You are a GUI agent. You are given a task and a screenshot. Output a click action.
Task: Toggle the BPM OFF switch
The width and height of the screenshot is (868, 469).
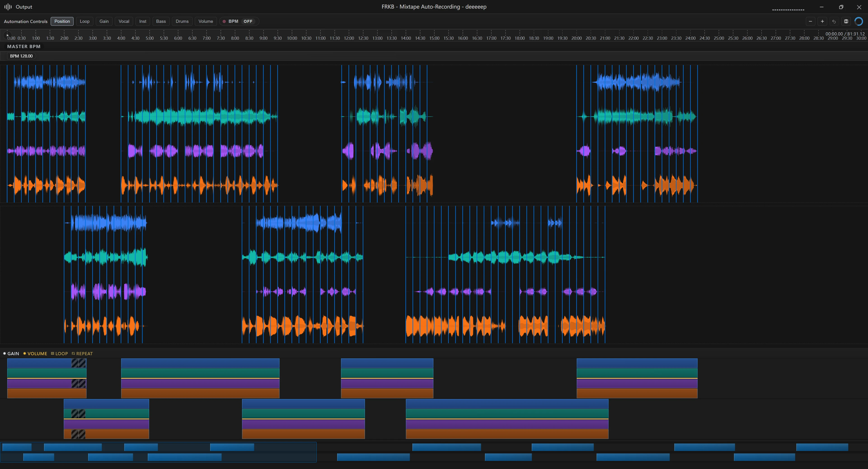click(239, 21)
